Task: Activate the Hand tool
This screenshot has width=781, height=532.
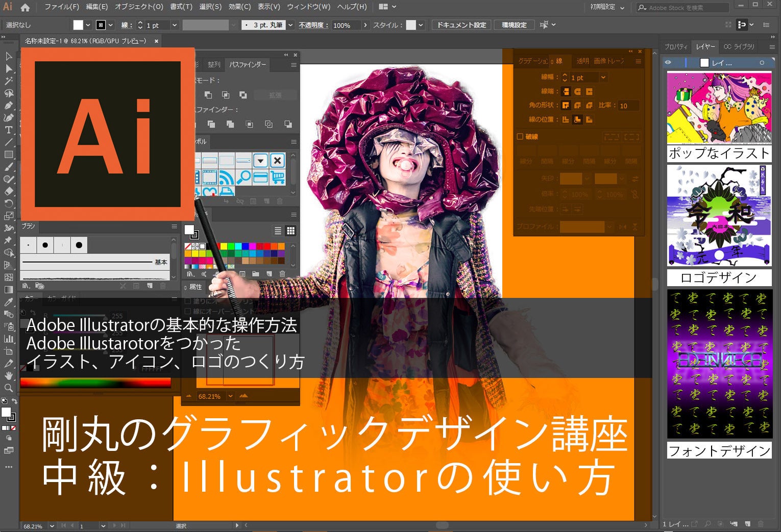Action: [9, 376]
